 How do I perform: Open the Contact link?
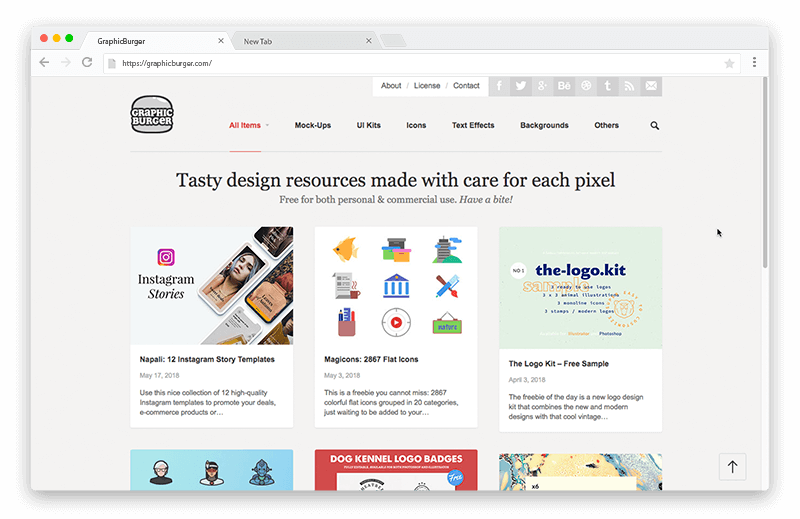click(466, 86)
